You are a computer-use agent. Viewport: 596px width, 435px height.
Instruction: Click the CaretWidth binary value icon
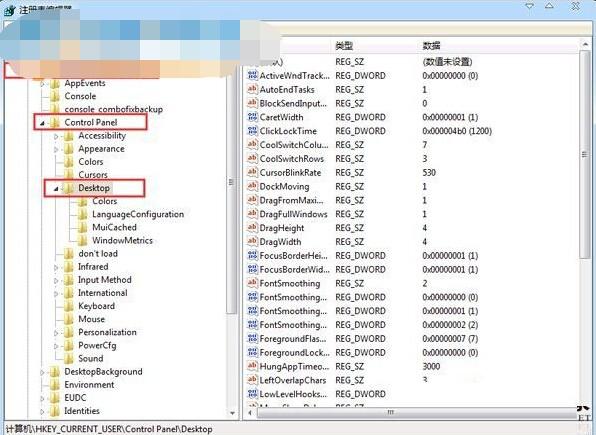[x=252, y=117]
